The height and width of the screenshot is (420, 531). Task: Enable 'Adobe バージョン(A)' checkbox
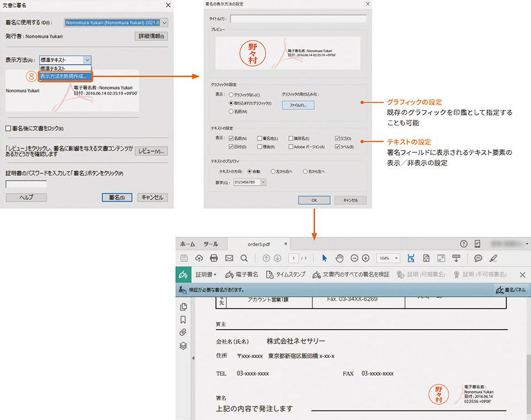[x=291, y=147]
